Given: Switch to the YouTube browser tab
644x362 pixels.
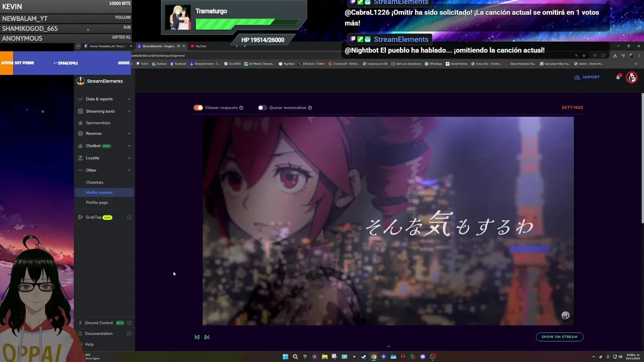Looking at the screenshot, I should pos(214,46).
